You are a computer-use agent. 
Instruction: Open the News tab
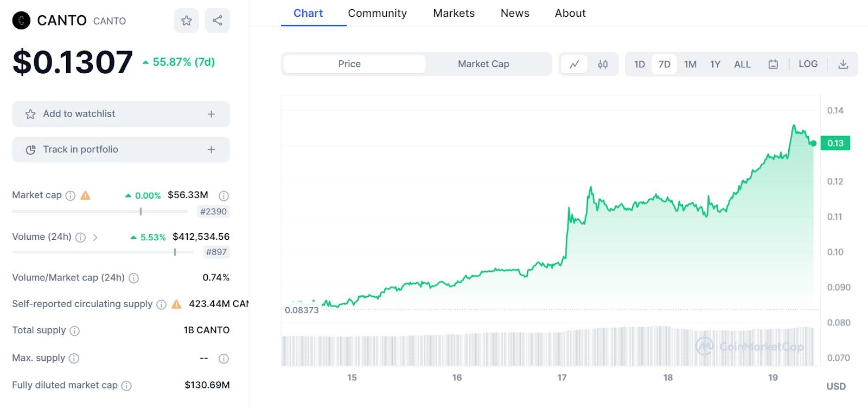pyautogui.click(x=515, y=13)
